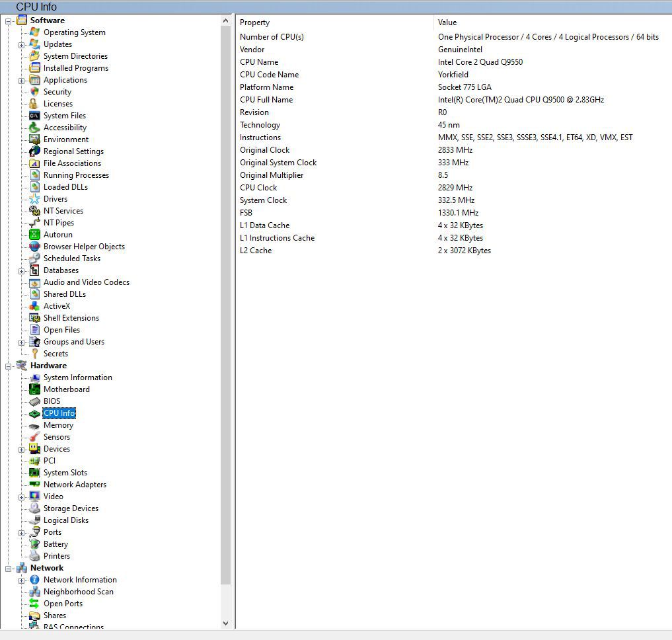Click the Motherboard icon
Image resolution: width=672 pixels, height=640 pixels.
[35, 389]
